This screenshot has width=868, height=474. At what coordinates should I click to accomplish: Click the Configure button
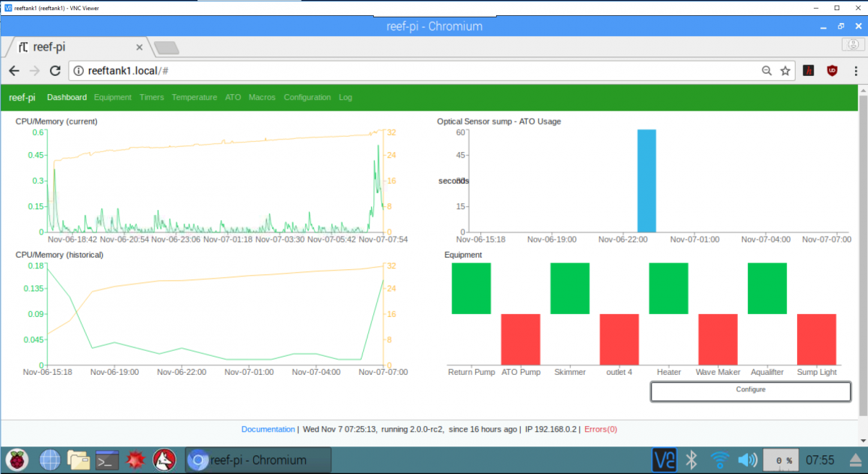click(751, 392)
